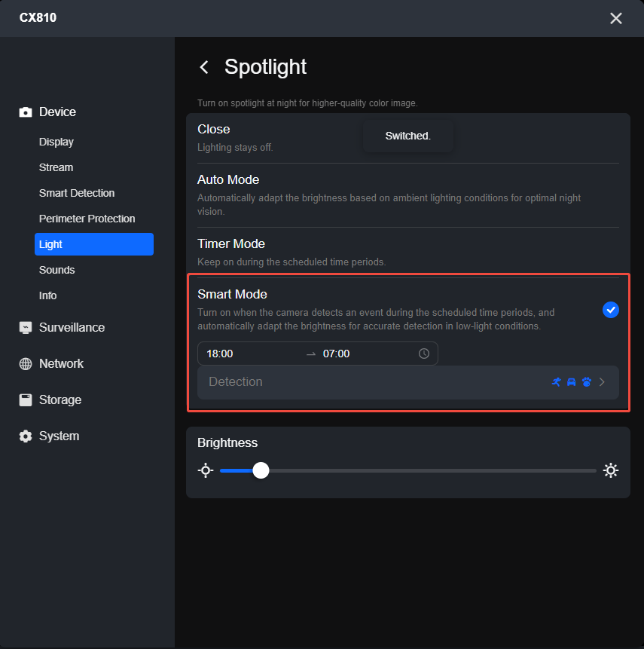This screenshot has height=649, width=644.
Task: Click the Surveillance monitor icon
Action: click(x=26, y=328)
